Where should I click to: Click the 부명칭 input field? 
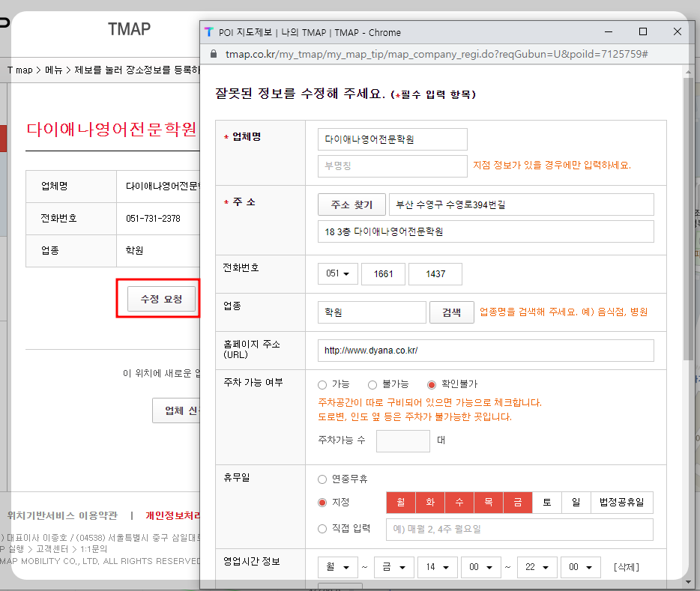click(x=393, y=166)
